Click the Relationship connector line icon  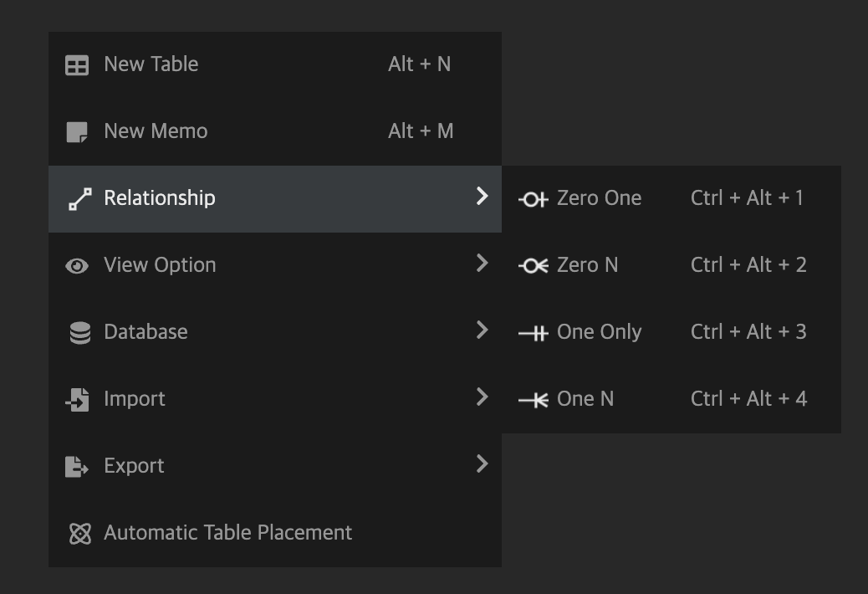coord(79,199)
